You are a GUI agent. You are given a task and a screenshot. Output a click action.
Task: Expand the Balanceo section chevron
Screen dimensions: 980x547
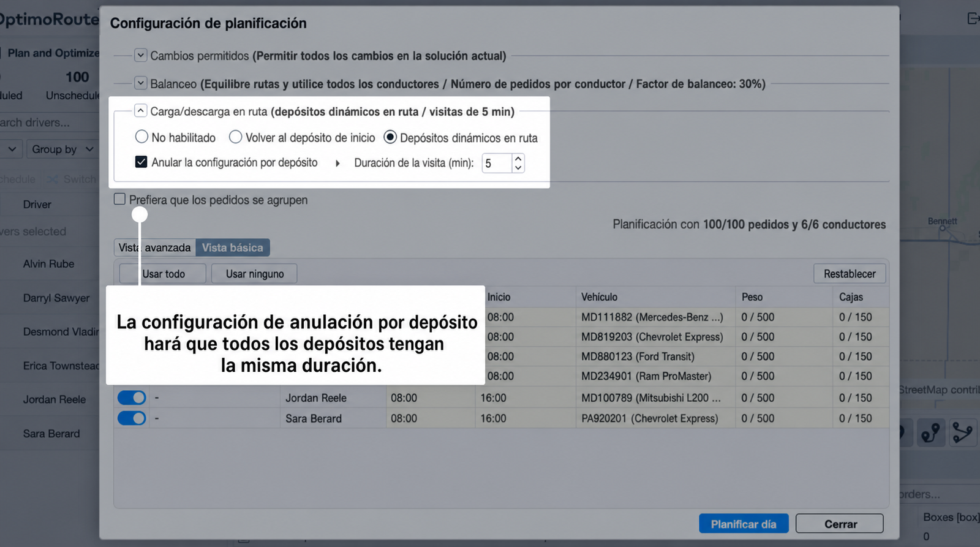pyautogui.click(x=140, y=83)
